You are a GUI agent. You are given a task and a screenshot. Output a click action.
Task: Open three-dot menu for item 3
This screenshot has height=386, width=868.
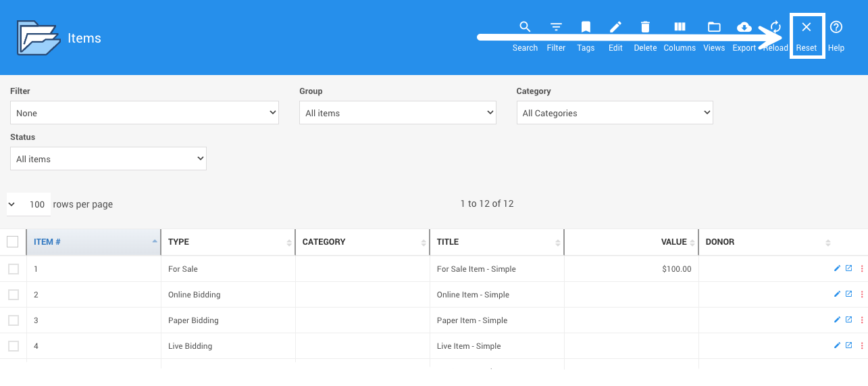[861, 320]
